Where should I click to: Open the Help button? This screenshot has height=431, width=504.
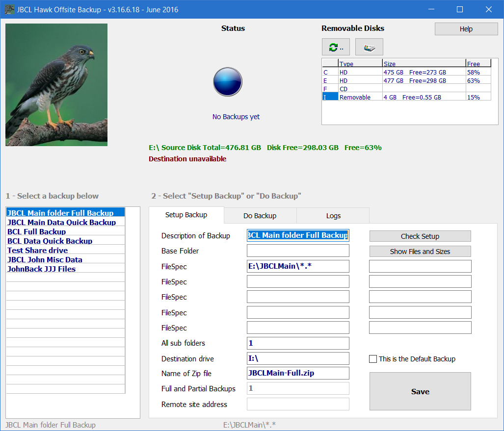tap(466, 29)
